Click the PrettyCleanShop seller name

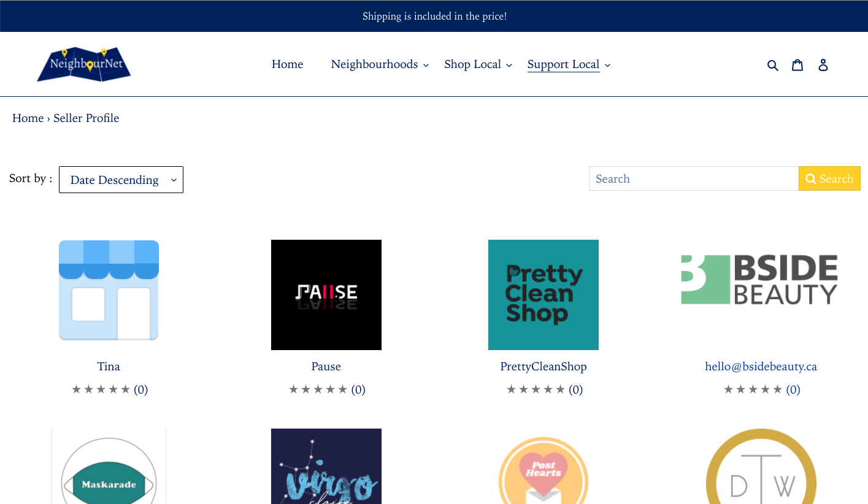tap(543, 367)
